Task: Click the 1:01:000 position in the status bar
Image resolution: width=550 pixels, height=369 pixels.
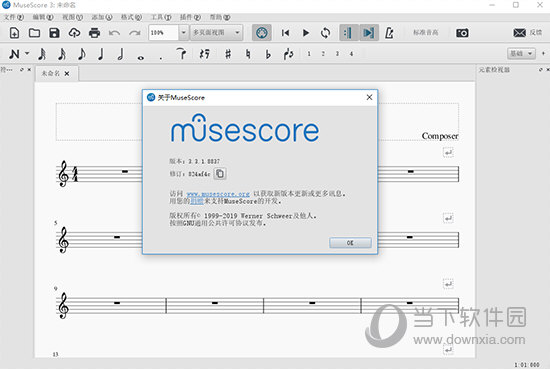Action: click(527, 365)
